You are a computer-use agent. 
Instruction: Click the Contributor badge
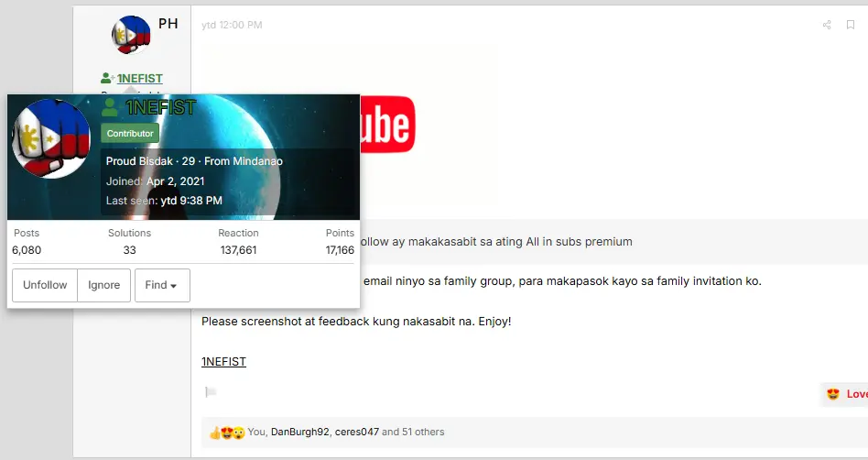130,134
